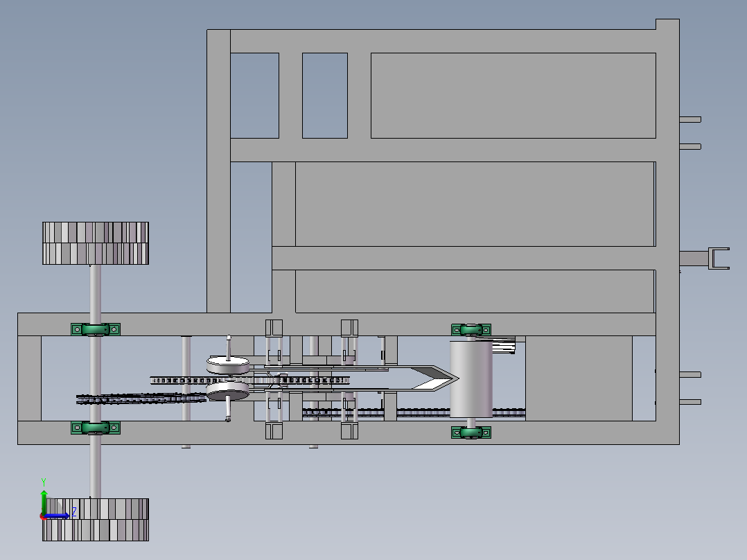This screenshot has height=560, width=747.
Task: Select the horizontal chain left of the pulleys
Action: pos(141,399)
